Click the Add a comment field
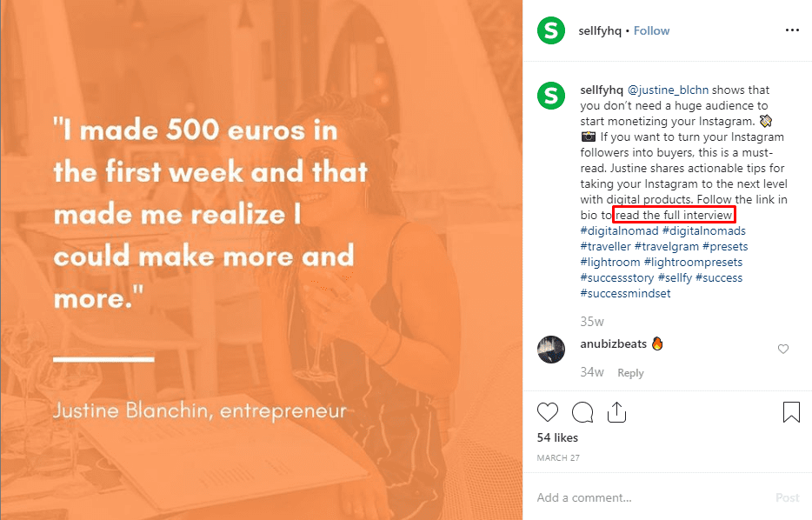Viewport: 812px width, 520px height. point(643,497)
